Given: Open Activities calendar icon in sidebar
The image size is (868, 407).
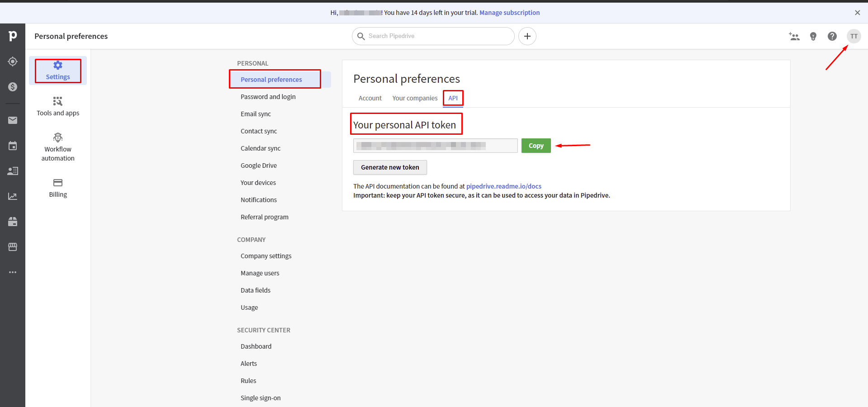Looking at the screenshot, I should tap(13, 146).
